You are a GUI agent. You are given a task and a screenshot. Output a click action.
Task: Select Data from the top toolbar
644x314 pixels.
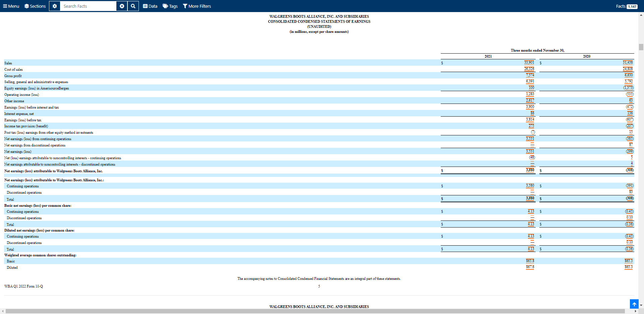150,6
